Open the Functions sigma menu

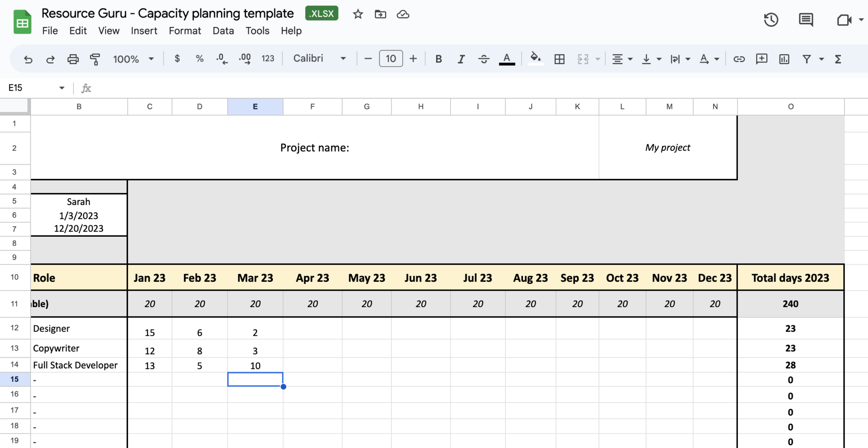(x=838, y=59)
